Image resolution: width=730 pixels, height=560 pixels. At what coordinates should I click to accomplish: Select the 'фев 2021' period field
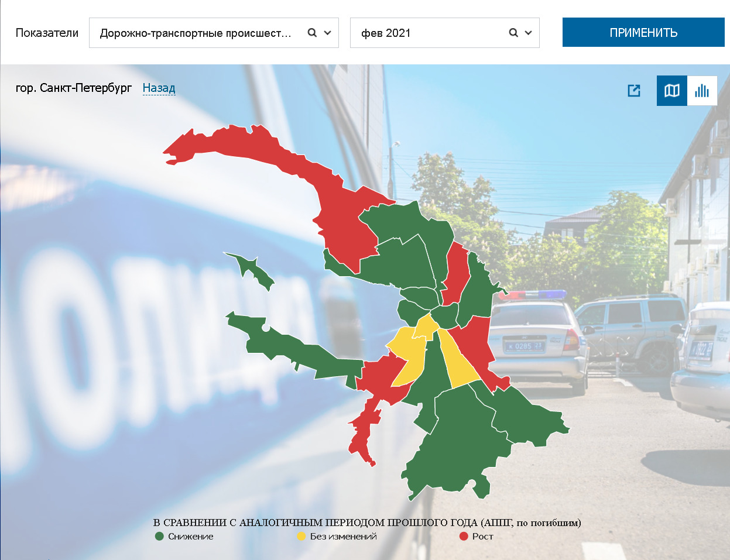(445, 33)
